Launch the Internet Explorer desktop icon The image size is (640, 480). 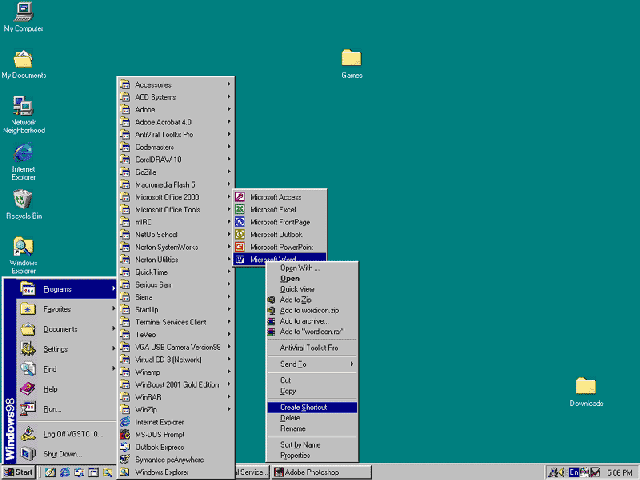tap(23, 162)
